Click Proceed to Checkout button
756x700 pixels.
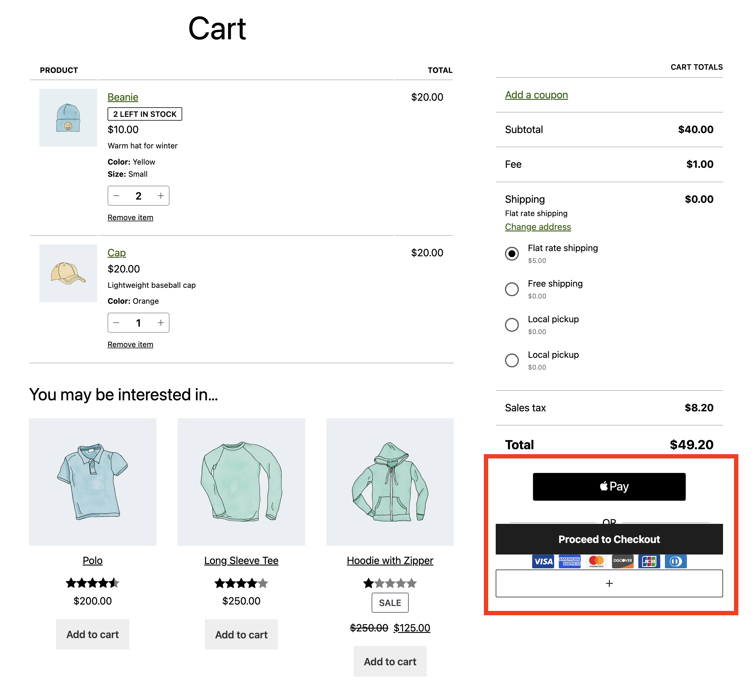pos(609,539)
